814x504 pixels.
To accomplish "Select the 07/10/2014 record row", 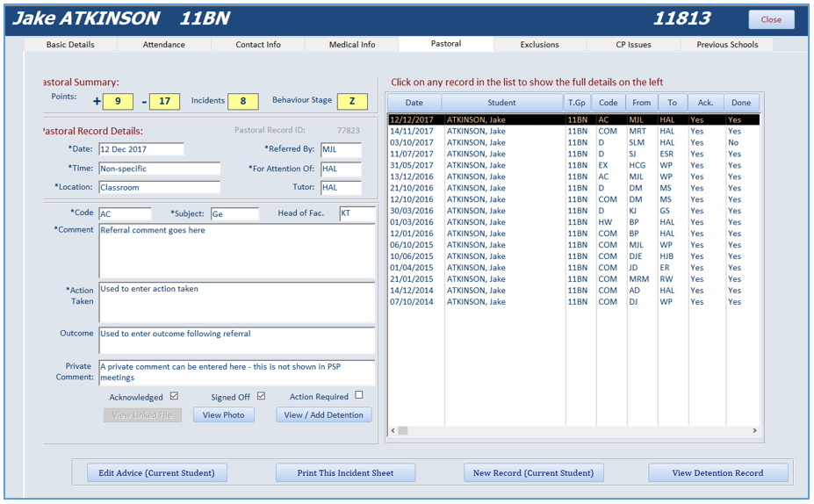I will tap(573, 302).
